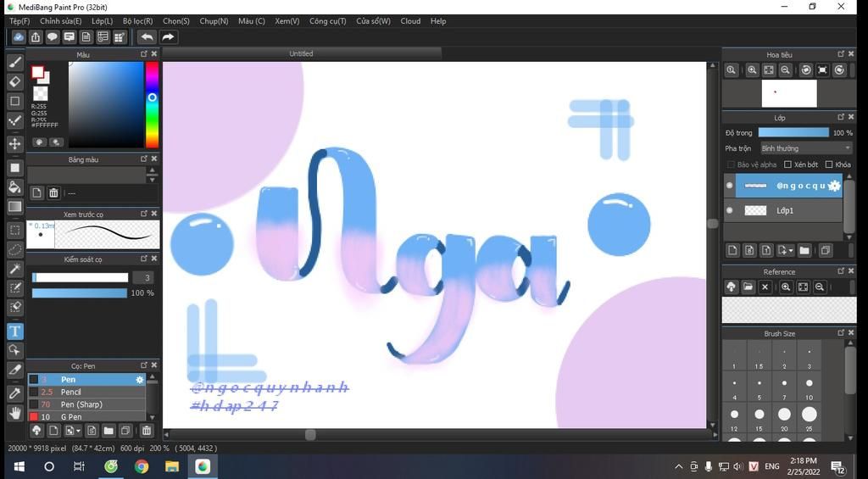Image resolution: width=868 pixels, height=479 pixels.
Task: Select the rectangular Select tool
Action: click(x=15, y=230)
